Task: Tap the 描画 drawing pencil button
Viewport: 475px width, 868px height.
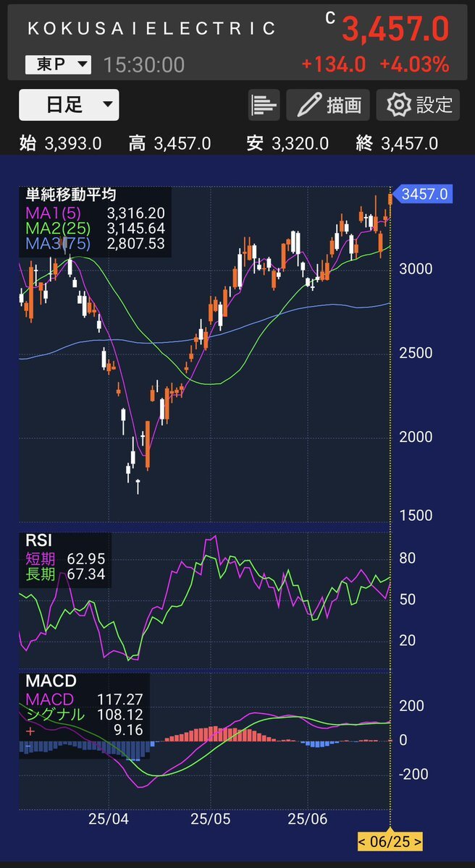Action: 328,106
